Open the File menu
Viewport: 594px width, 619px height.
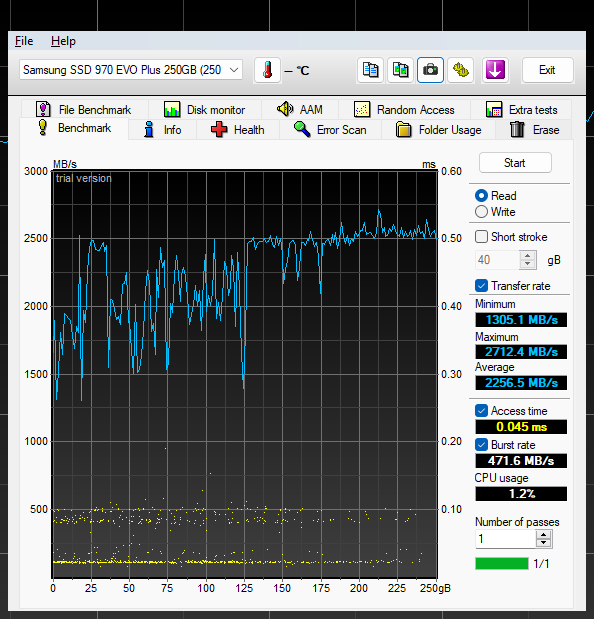pyautogui.click(x=24, y=41)
